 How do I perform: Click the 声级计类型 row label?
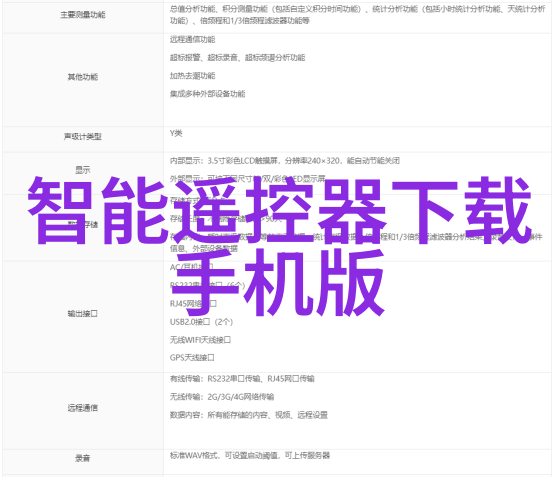pyautogui.click(x=83, y=136)
